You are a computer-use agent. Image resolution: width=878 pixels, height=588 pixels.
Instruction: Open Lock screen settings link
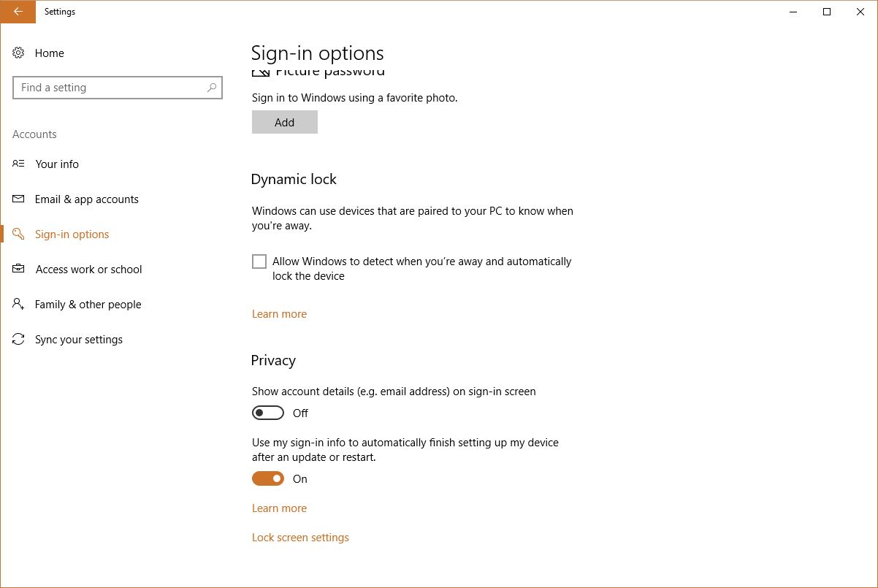point(300,537)
